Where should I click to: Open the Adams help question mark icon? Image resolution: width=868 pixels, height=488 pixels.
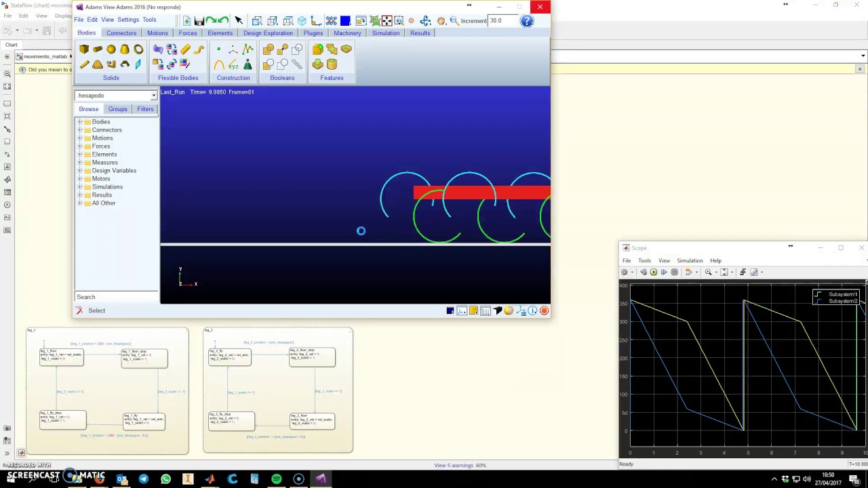[x=527, y=21]
